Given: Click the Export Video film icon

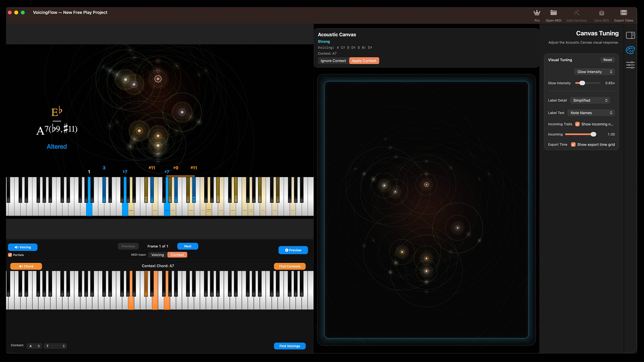Looking at the screenshot, I should tap(624, 13).
